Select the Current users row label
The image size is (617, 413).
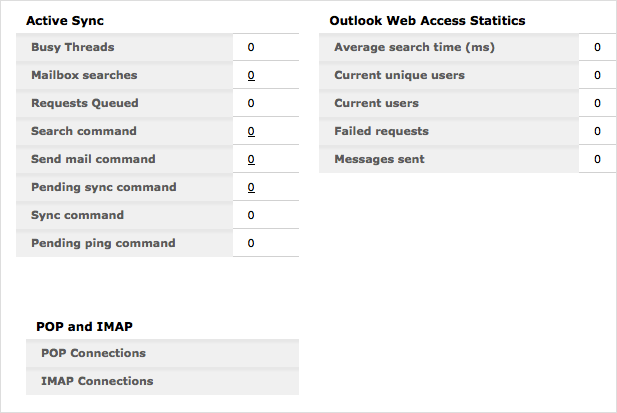tap(376, 103)
